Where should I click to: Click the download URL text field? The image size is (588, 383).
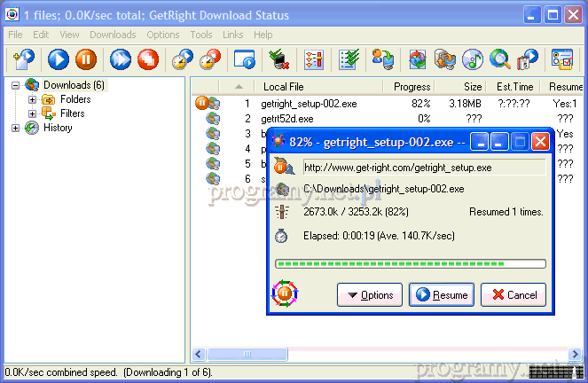(x=422, y=166)
